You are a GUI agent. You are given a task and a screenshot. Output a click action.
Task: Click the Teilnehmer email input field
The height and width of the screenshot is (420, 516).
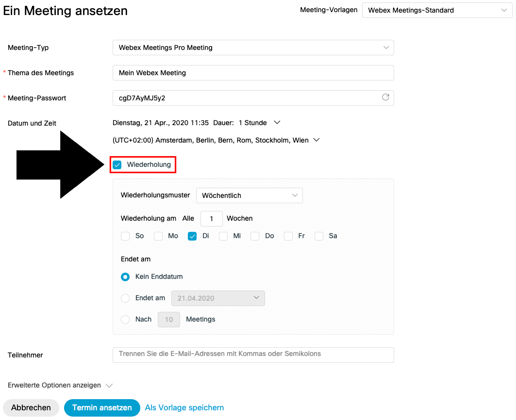coord(253,355)
